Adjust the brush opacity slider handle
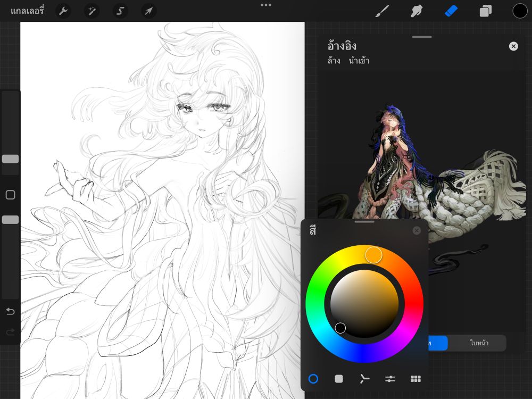Viewport: 532px width, 399px height. click(x=11, y=220)
